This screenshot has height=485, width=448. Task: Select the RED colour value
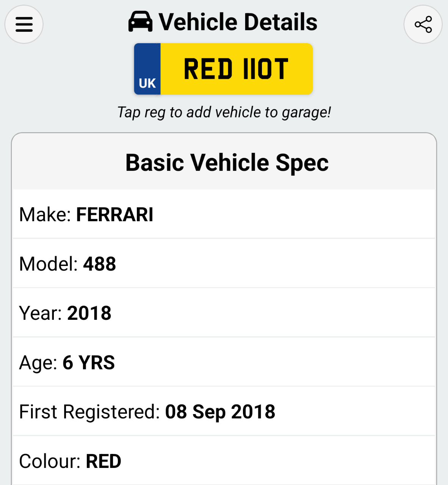pos(103,462)
